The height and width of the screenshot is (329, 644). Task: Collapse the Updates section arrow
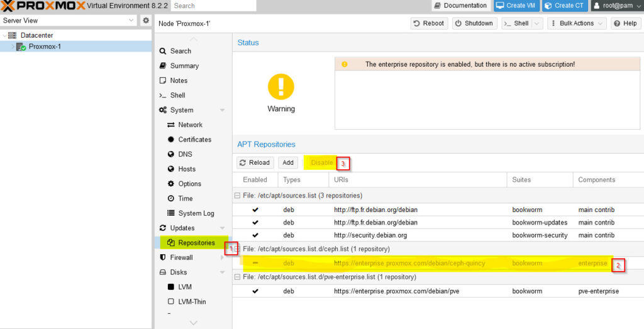(x=222, y=228)
